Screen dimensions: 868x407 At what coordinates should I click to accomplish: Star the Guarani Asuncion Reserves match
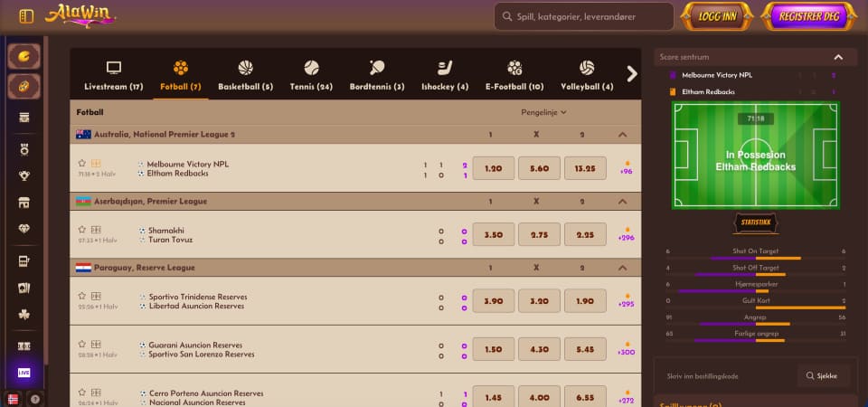click(82, 345)
